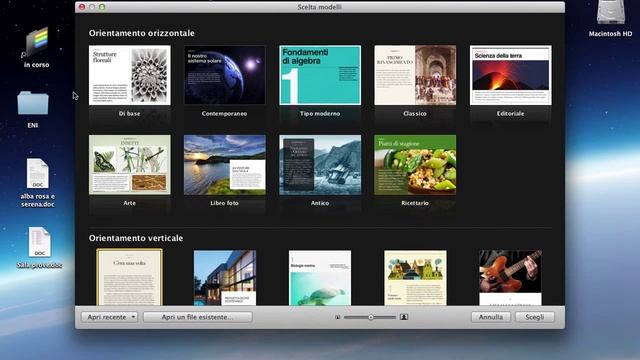Click the Libro foto label
This screenshot has width=640, height=360.
coord(224,203)
